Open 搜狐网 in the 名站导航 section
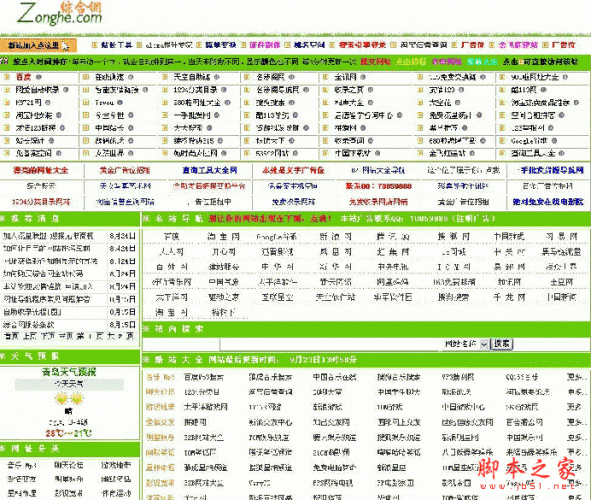This screenshot has width=591, height=500. (453, 237)
